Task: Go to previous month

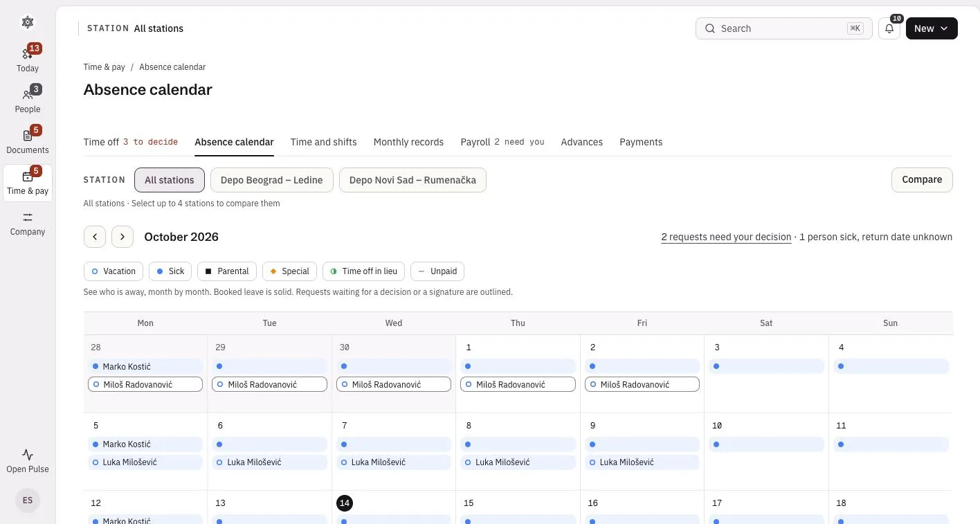Action: pyautogui.click(x=95, y=237)
